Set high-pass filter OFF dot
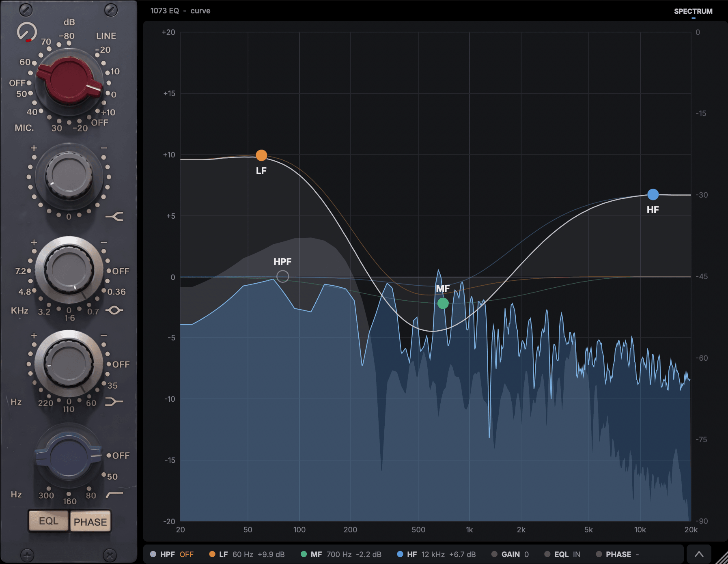728x564 pixels. pos(109,455)
